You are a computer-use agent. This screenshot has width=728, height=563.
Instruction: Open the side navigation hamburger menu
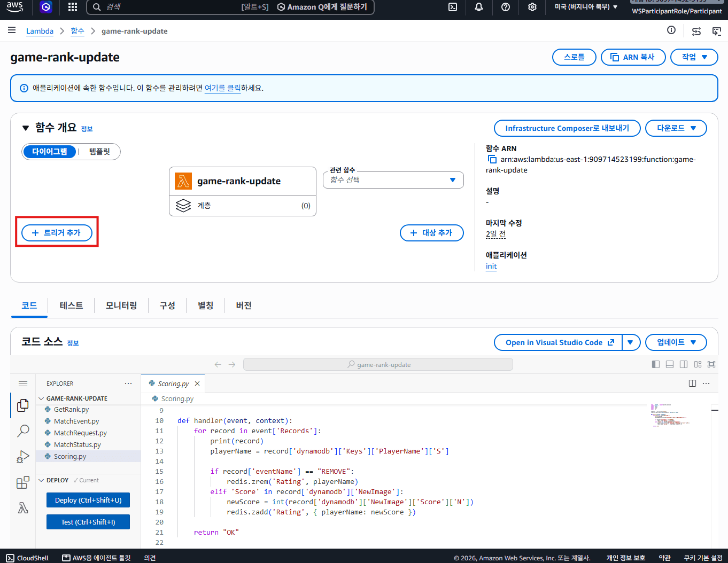[12, 30]
